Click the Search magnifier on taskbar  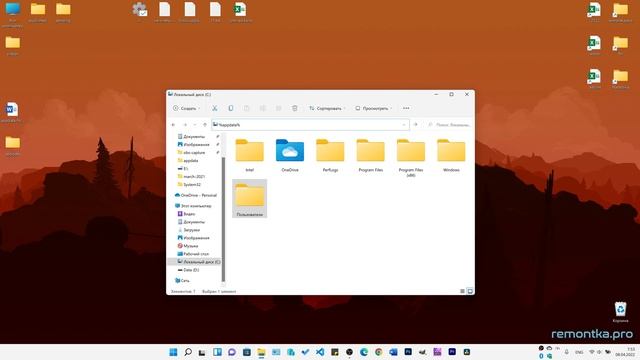pyautogui.click(x=188, y=352)
